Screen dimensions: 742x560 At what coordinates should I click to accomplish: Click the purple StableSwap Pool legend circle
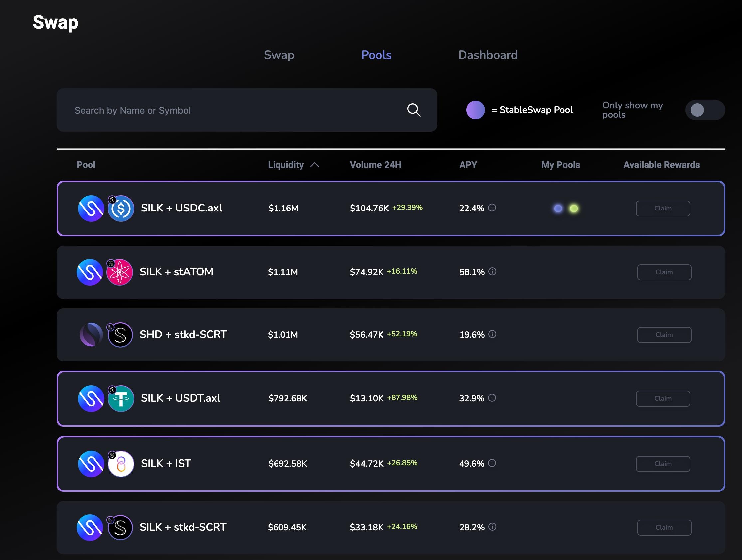[475, 110]
